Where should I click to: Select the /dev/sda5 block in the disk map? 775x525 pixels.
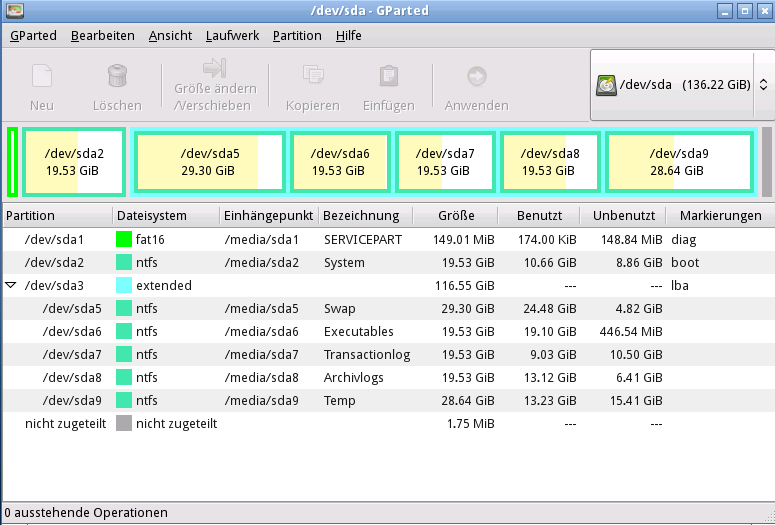tap(210, 162)
